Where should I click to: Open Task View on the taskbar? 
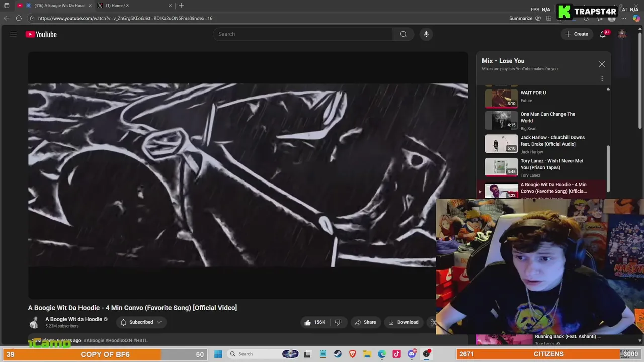tap(307, 354)
